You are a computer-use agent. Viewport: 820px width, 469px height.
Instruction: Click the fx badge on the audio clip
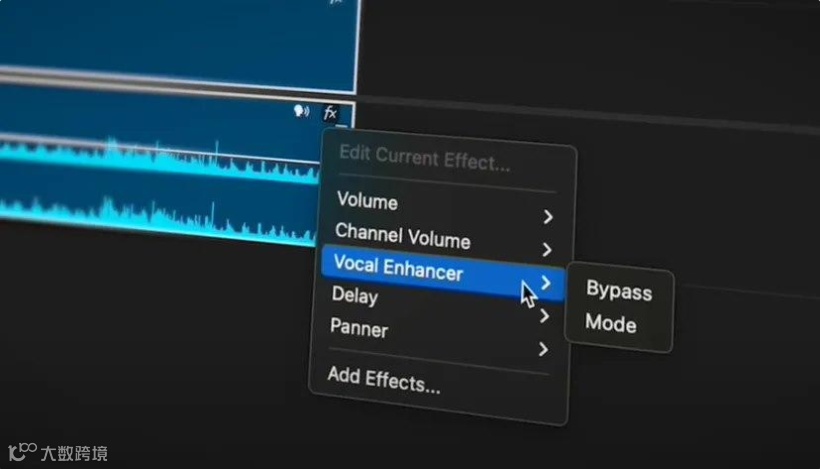point(330,113)
